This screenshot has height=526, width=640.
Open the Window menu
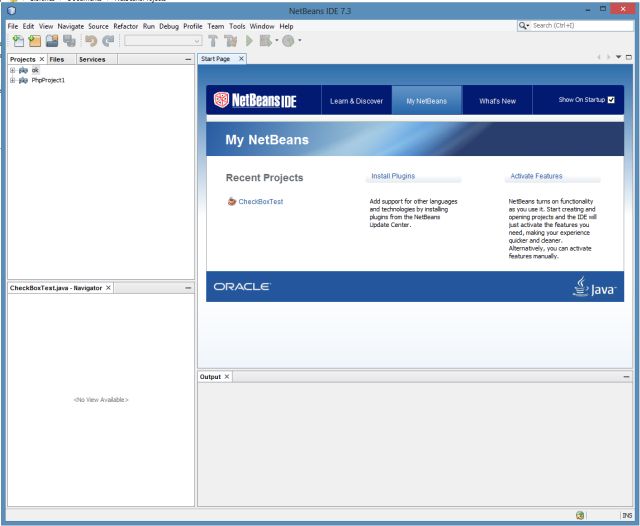262,26
